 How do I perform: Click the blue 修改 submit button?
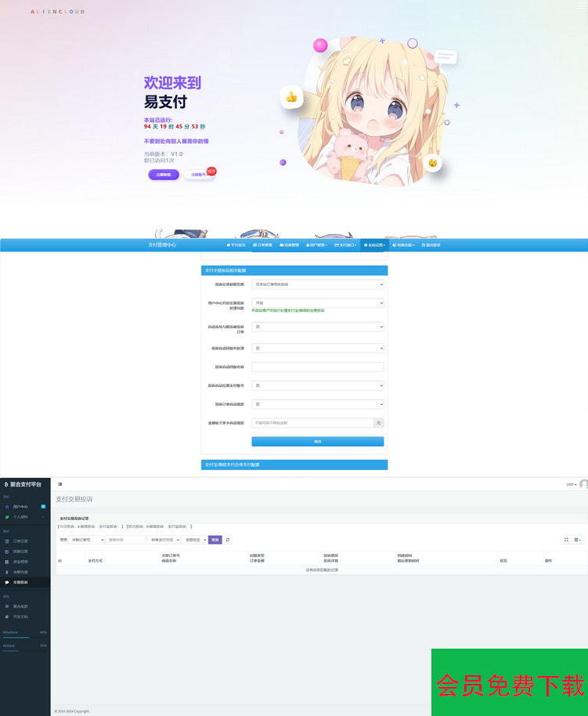(x=318, y=442)
